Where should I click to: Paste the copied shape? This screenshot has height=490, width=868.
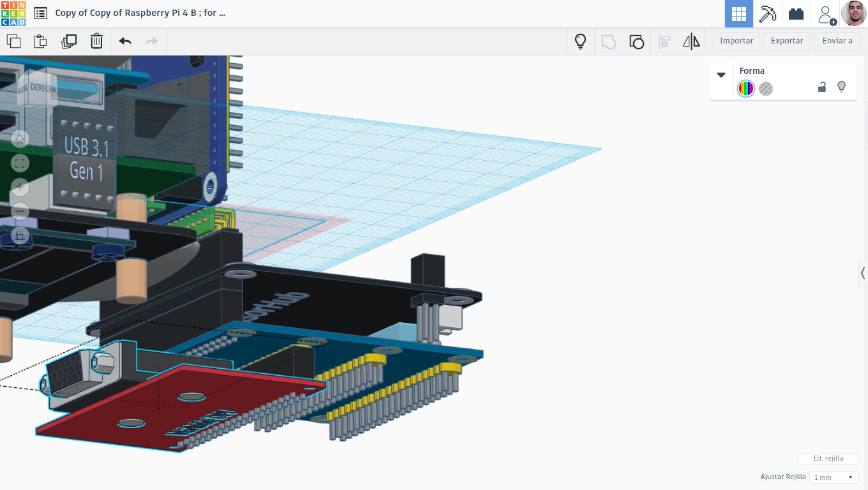pyautogui.click(x=40, y=41)
